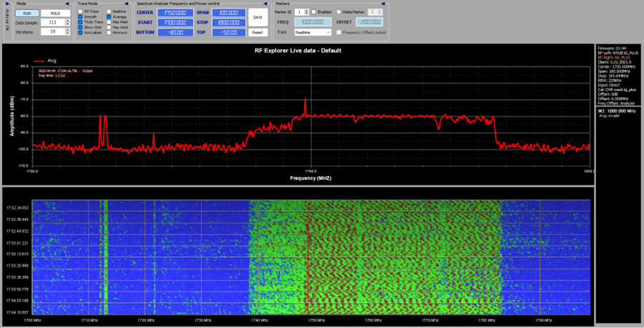Decrease the Iterations spinner value
Screen dimensions: 644x328
tap(66, 32)
